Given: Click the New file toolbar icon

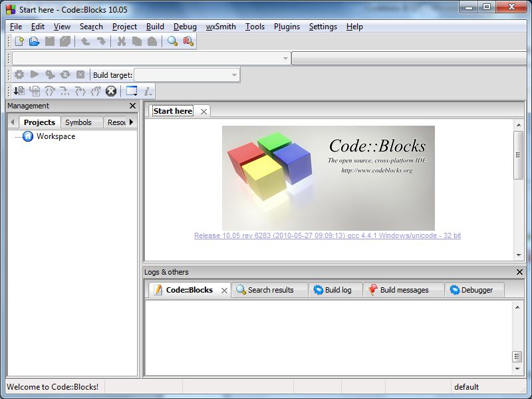Looking at the screenshot, I should click(19, 41).
